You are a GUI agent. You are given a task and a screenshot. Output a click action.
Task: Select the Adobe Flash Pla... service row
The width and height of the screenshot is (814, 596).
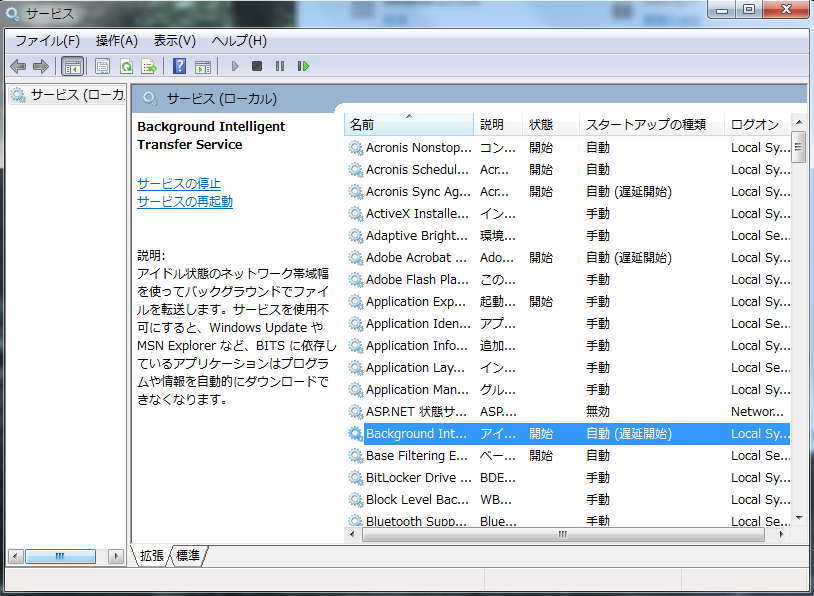tap(568, 280)
